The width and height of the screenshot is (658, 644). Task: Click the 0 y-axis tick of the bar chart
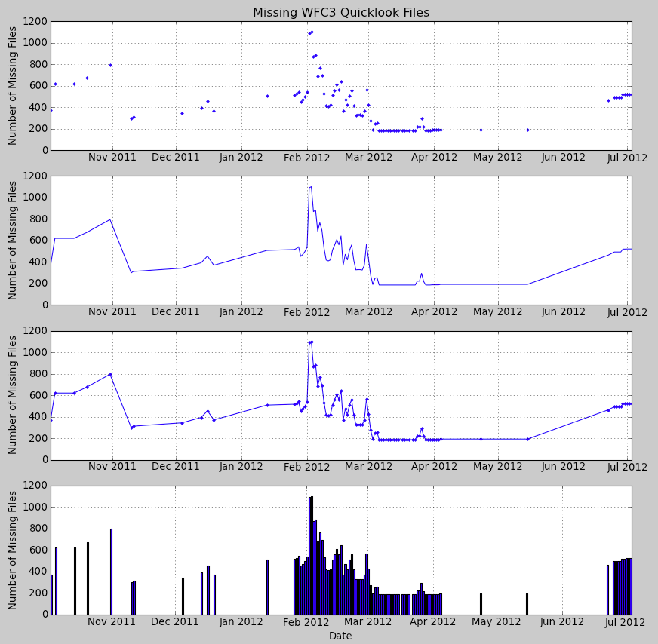pyautogui.click(x=44, y=614)
